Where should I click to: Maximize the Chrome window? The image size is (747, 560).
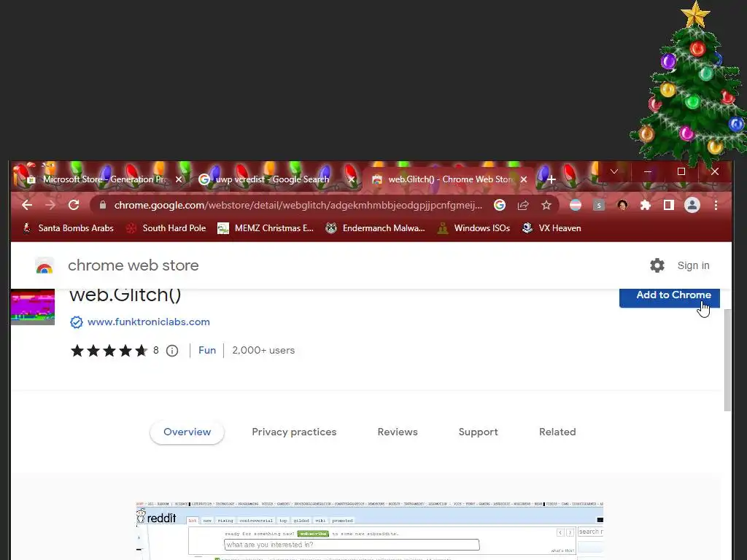pyautogui.click(x=681, y=171)
